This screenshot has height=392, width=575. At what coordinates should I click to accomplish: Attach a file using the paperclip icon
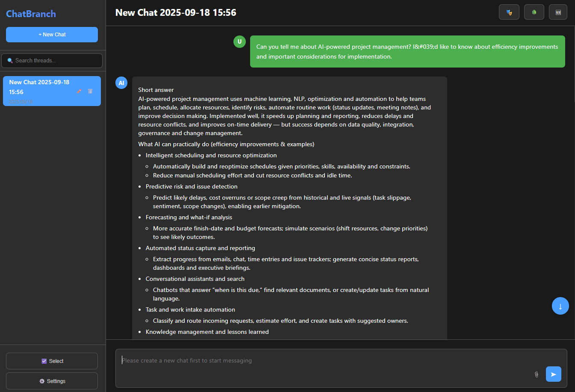pos(537,374)
